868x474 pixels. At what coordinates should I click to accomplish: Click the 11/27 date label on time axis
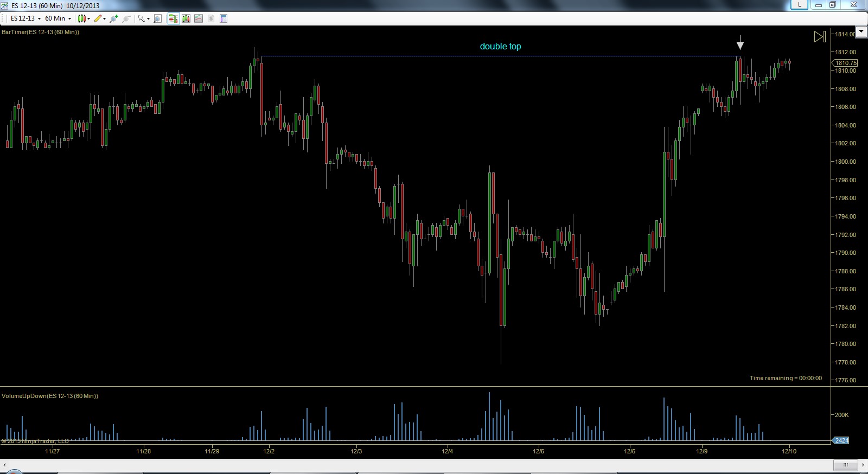(x=53, y=451)
